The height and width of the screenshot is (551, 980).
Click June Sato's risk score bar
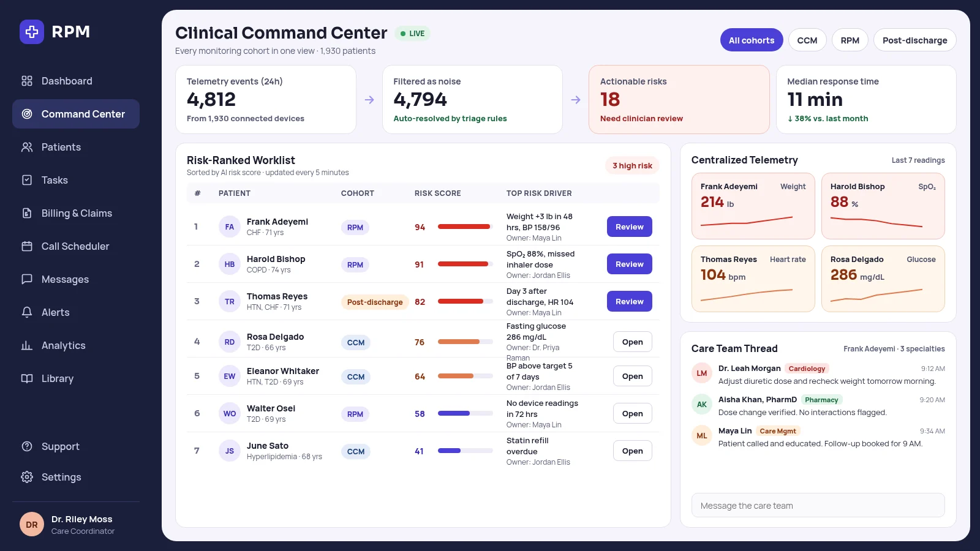pyautogui.click(x=466, y=451)
